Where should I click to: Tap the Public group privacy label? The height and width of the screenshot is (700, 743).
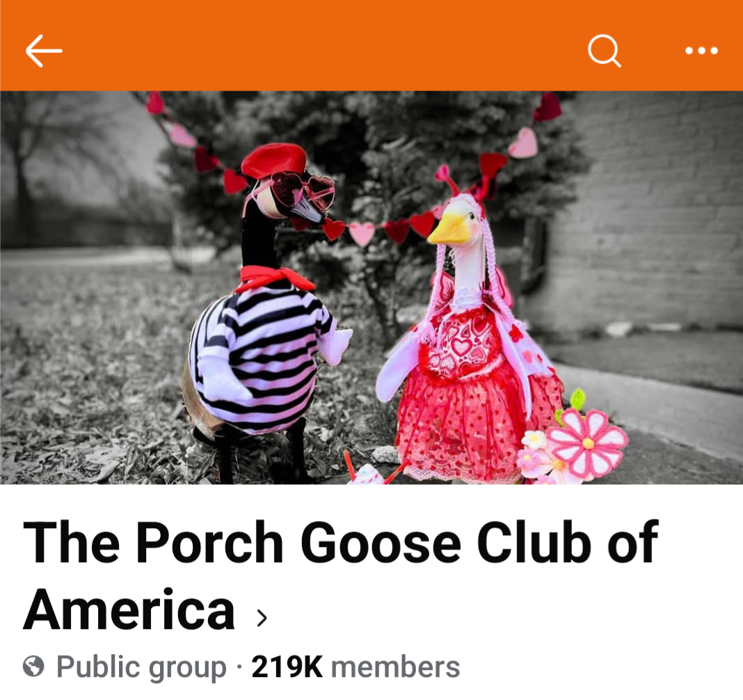tap(141, 667)
